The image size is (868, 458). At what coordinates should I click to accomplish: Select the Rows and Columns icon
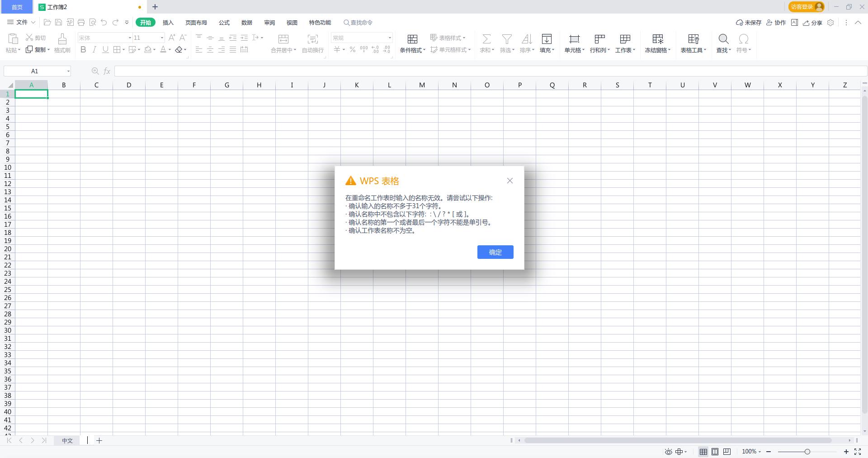(x=599, y=43)
